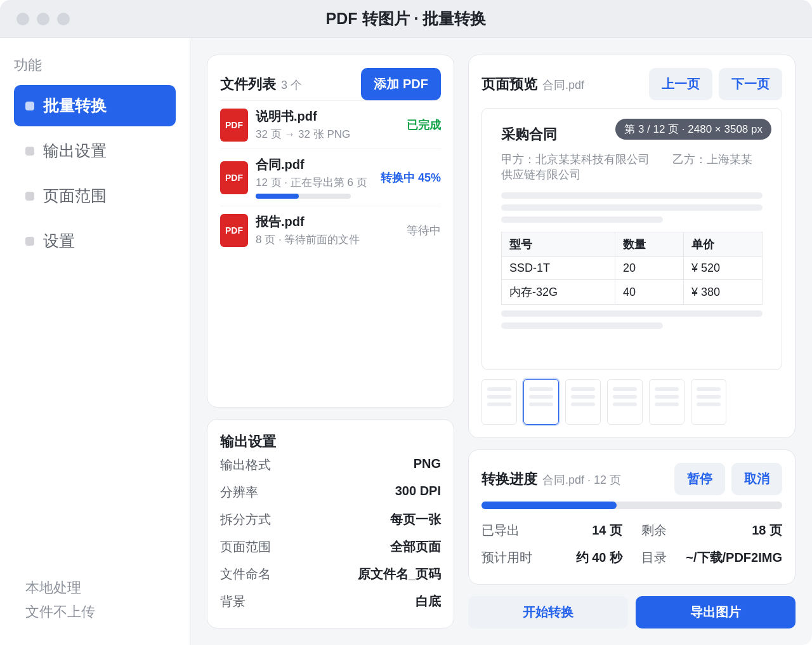Image resolution: width=812 pixels, height=645 pixels.
Task: Select the 说明书.pdf file name
Action: pyautogui.click(x=286, y=116)
